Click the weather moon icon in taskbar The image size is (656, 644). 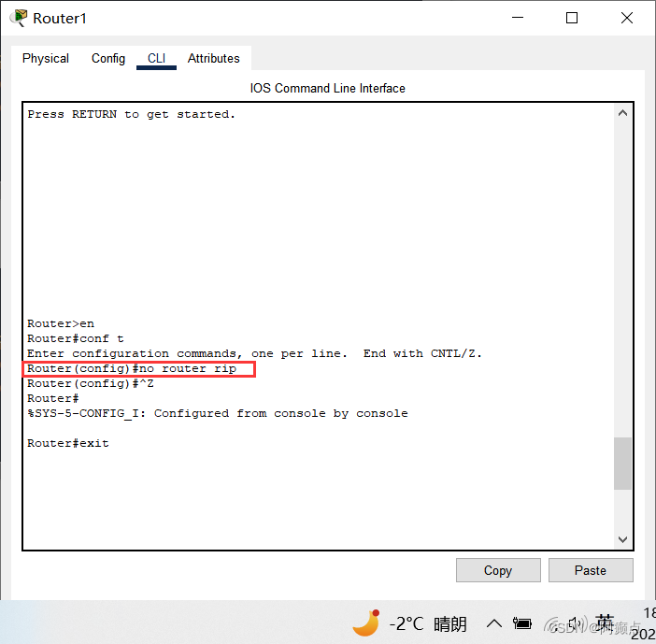click(366, 623)
